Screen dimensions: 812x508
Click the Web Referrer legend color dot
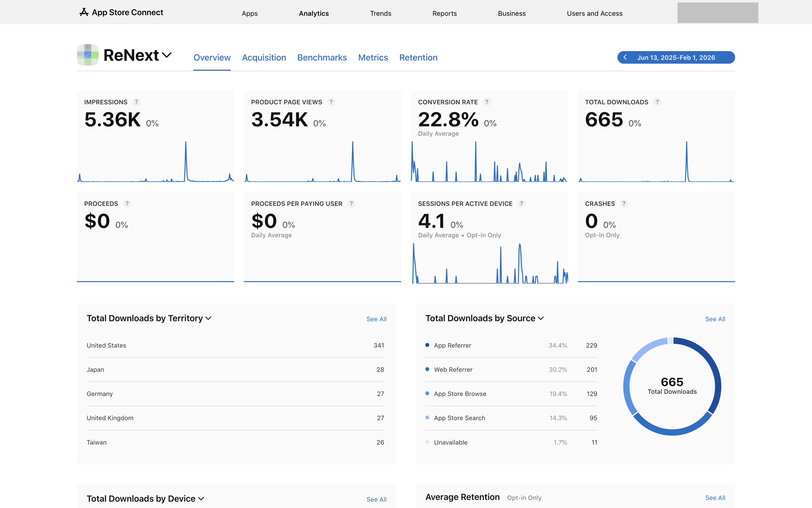tap(427, 369)
